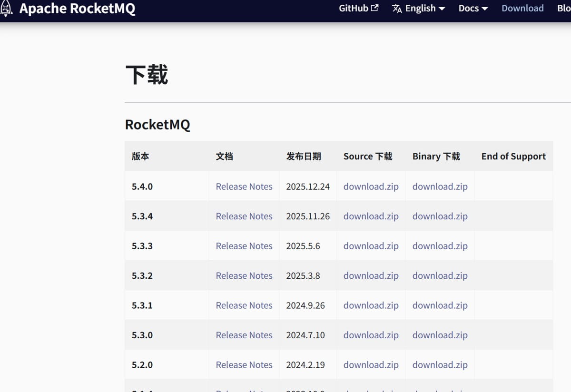Click the language translate icon
Screen dimensions: 571x392
point(397,9)
